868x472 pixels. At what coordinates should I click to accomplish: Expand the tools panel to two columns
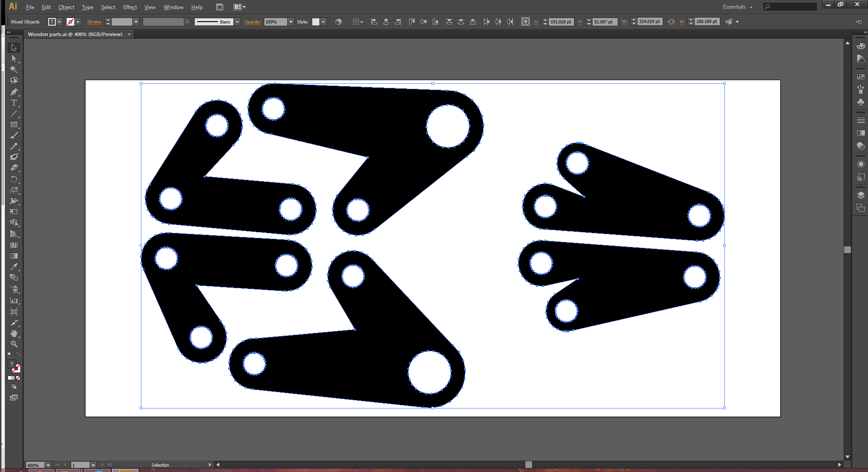(x=9, y=32)
